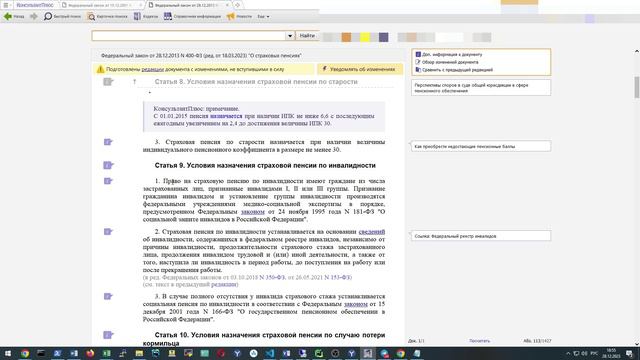Open Excel from the taskbar
This screenshot has height=360, width=640.
click(107, 353)
